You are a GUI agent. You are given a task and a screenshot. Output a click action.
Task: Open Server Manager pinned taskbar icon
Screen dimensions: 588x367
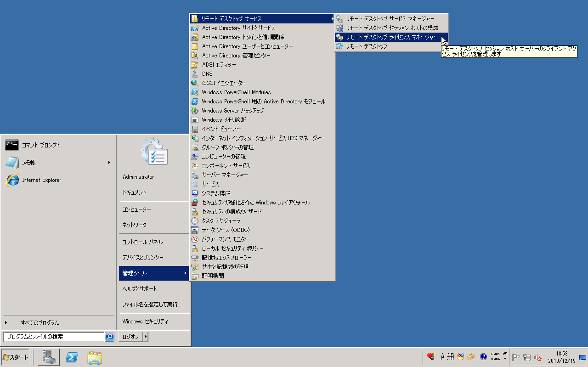coord(48,357)
